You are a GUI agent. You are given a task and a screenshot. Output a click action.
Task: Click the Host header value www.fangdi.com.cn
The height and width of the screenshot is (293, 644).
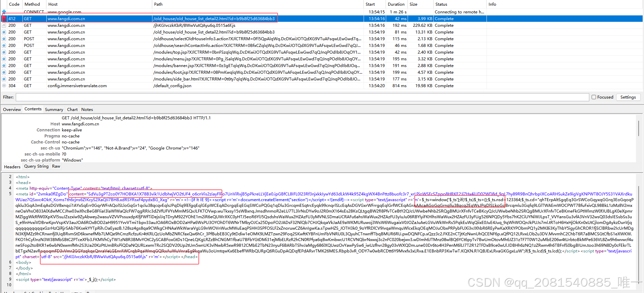pyautogui.click(x=80, y=124)
